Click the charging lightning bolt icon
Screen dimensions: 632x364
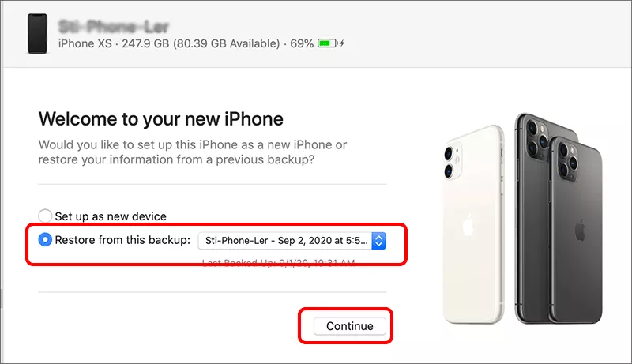click(342, 43)
